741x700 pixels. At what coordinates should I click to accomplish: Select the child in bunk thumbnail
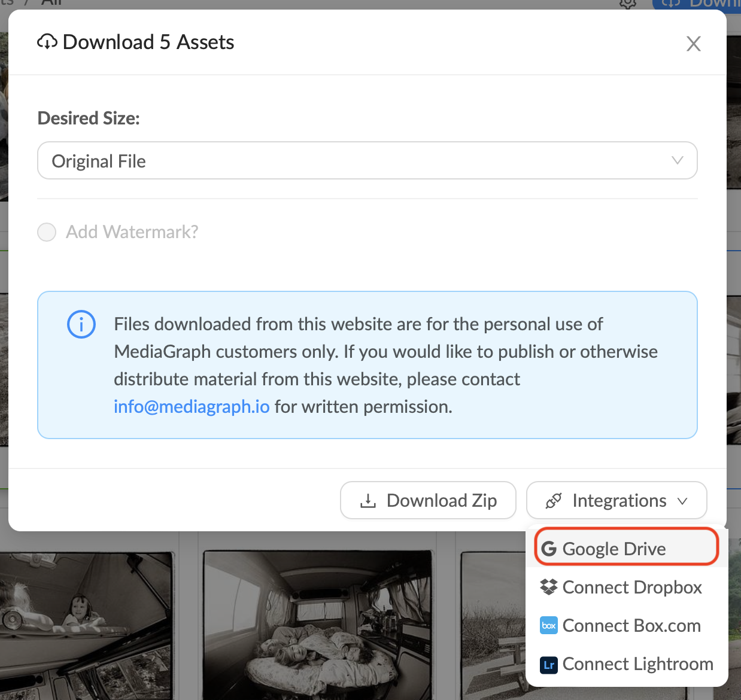click(87, 625)
